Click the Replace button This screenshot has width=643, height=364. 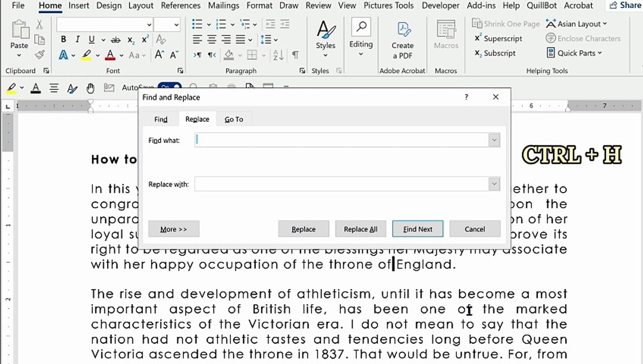tap(303, 229)
